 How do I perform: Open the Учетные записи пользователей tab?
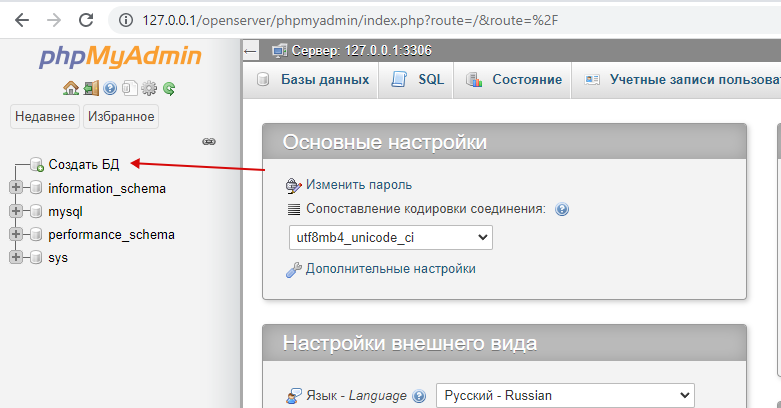pyautogui.click(x=677, y=80)
